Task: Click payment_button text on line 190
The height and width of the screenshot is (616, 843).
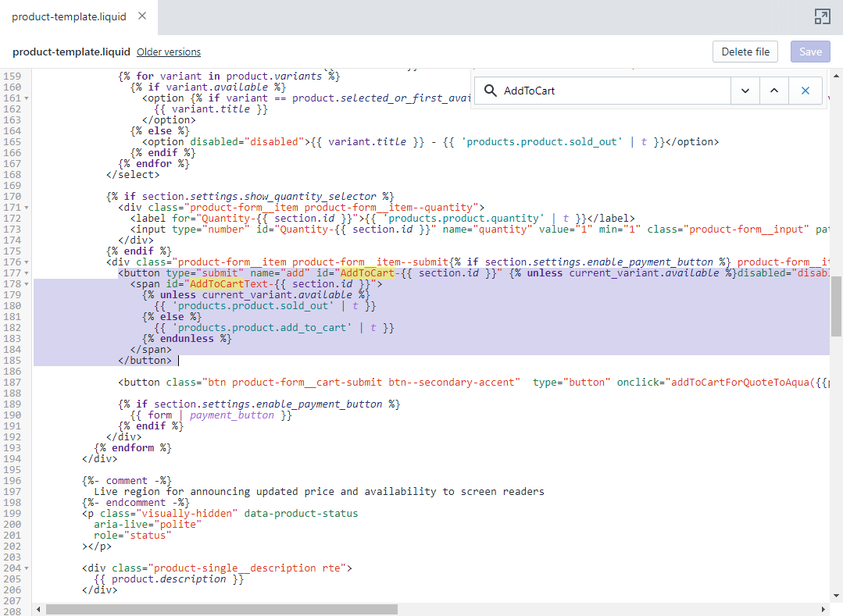Action: [x=232, y=415]
